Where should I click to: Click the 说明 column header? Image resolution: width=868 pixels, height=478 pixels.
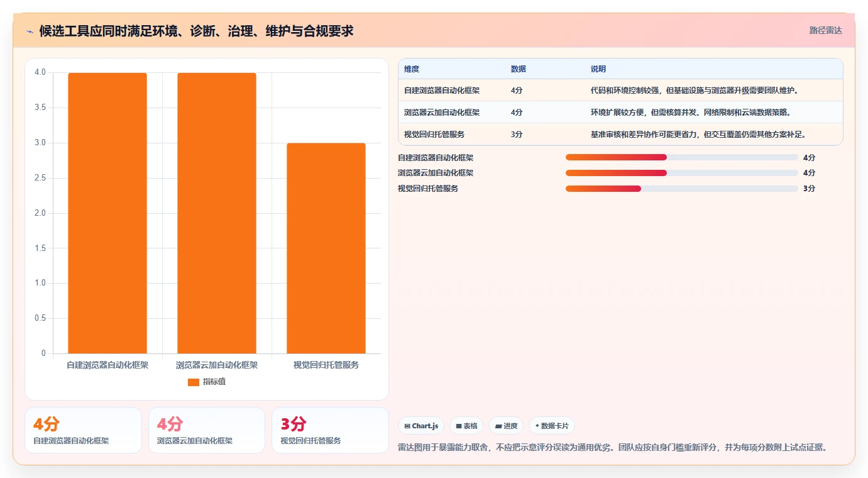point(598,69)
